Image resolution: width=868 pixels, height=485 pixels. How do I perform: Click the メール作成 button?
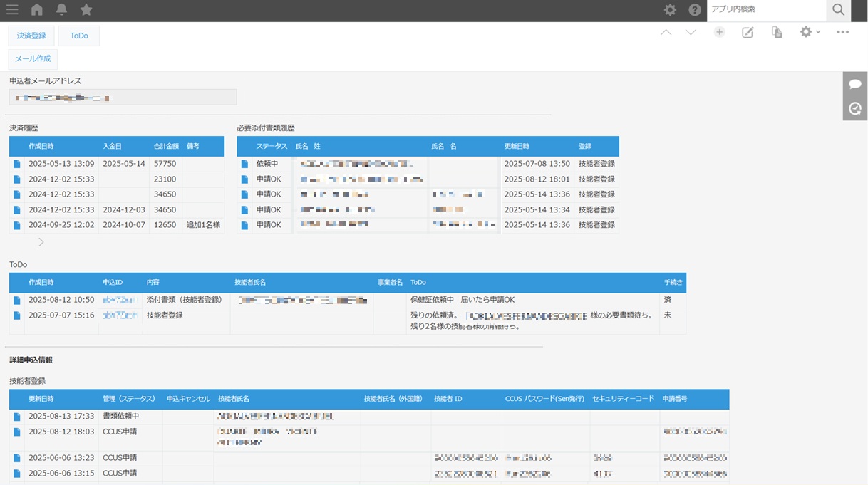(33, 59)
